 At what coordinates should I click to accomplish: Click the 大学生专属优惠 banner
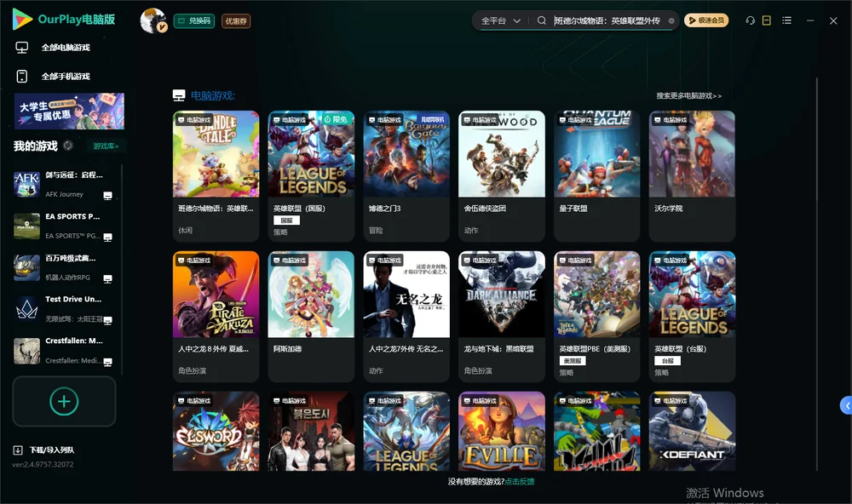pyautogui.click(x=69, y=112)
